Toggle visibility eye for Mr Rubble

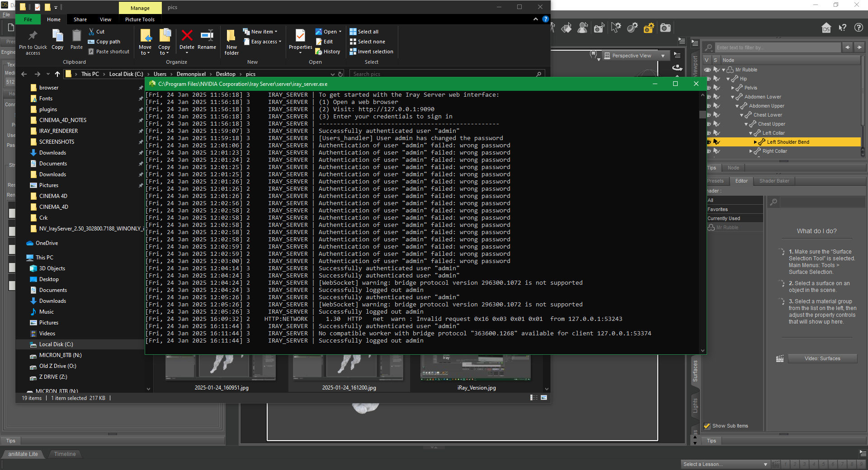coord(708,70)
